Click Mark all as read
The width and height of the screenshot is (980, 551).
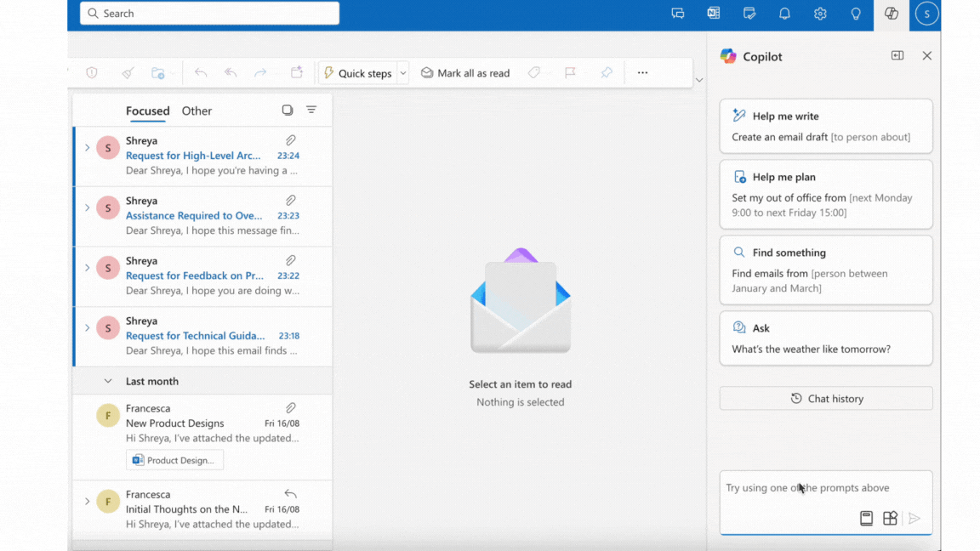coord(465,73)
